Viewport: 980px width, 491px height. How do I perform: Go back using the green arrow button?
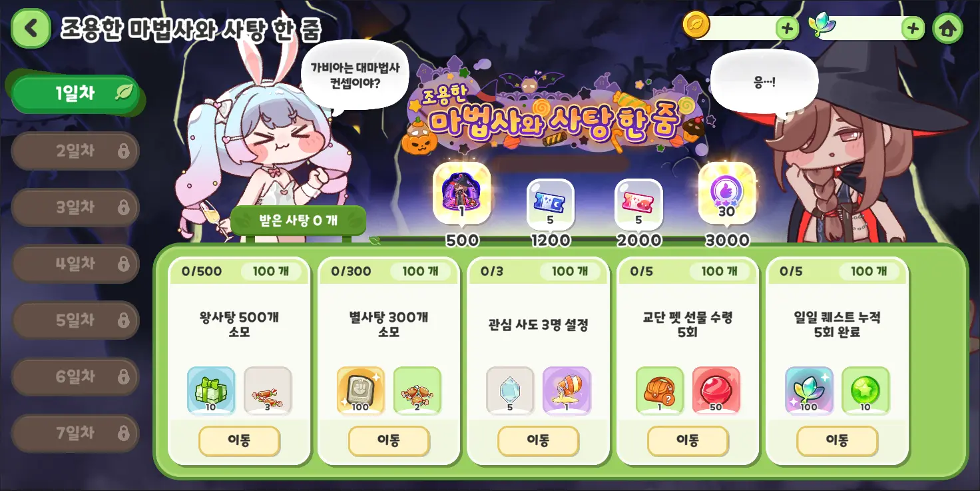[x=31, y=28]
